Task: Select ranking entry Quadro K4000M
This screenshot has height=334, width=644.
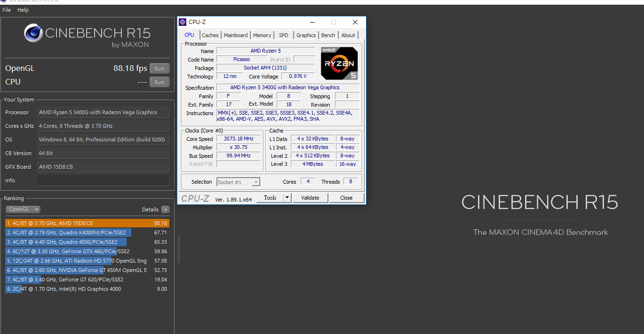Action: (x=87, y=233)
